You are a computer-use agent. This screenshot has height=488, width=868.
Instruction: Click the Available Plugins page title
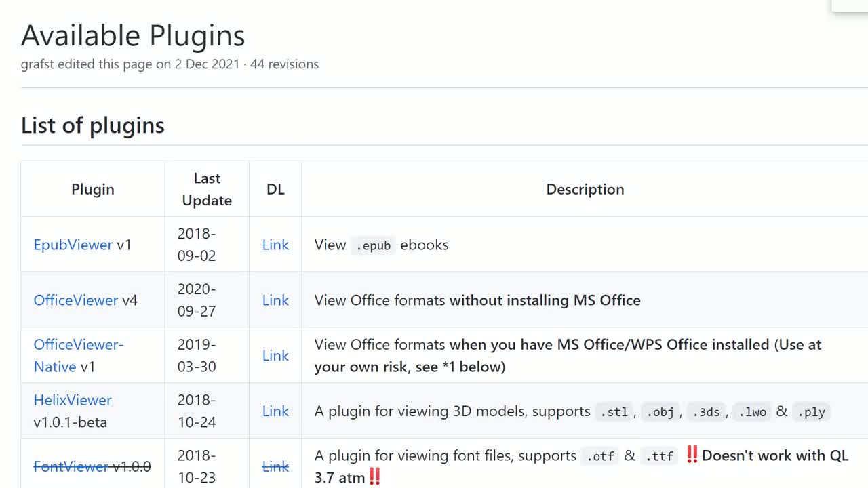coord(133,35)
